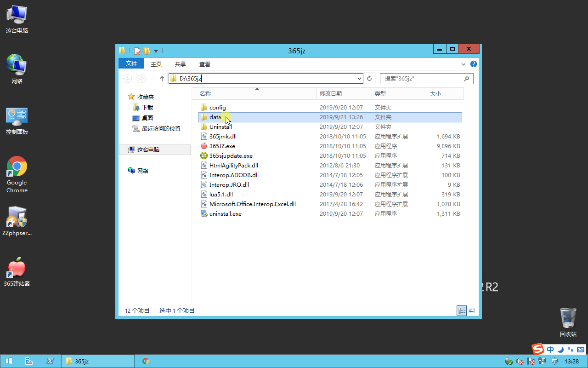The height and width of the screenshot is (368, 588).
Task: Switch to the 共享 ribbon tab
Action: (181, 64)
